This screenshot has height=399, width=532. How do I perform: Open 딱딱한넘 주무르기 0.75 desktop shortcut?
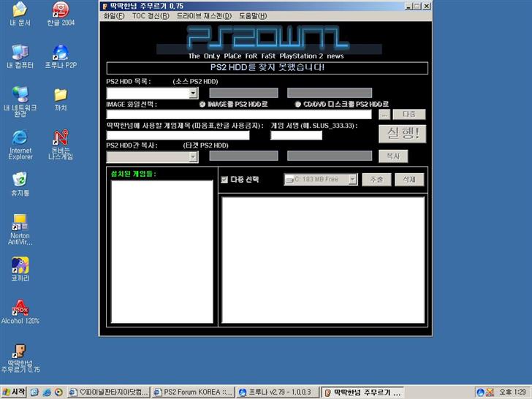pyautogui.click(x=20, y=358)
